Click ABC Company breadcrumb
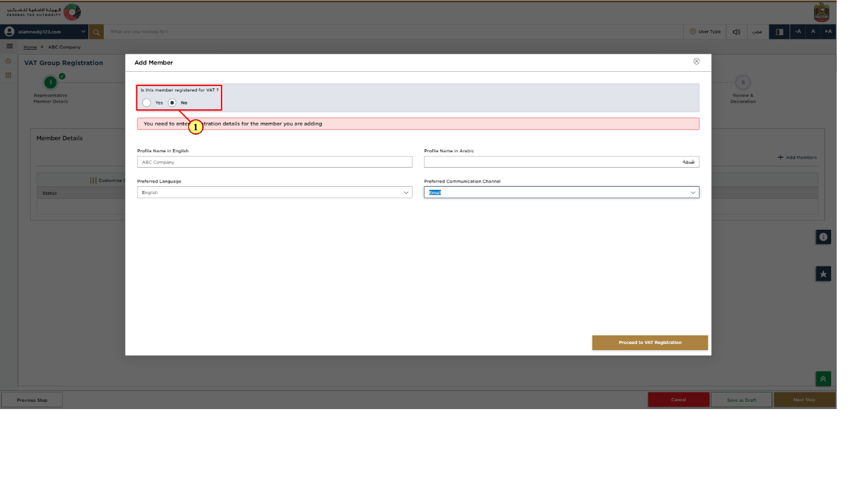The height and width of the screenshot is (492, 868). 64,47
